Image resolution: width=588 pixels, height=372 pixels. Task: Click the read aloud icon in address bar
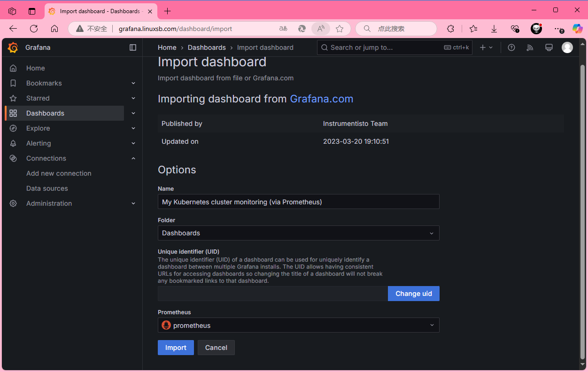pyautogui.click(x=321, y=29)
